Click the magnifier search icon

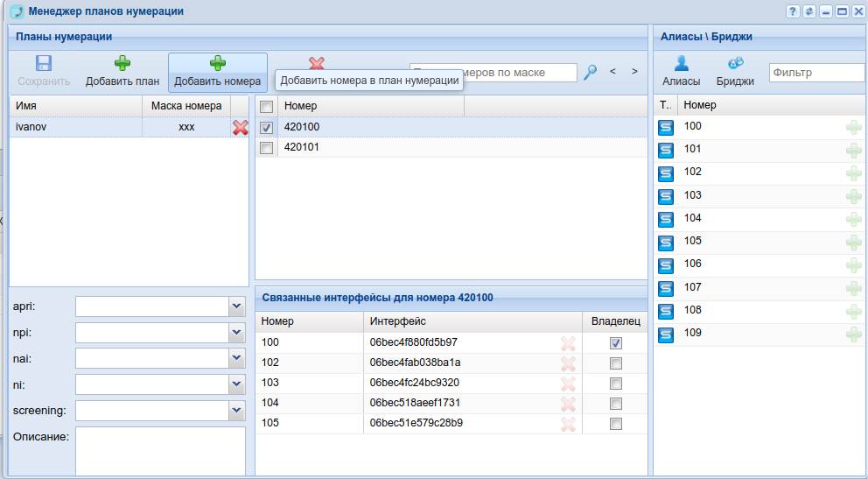coord(591,72)
